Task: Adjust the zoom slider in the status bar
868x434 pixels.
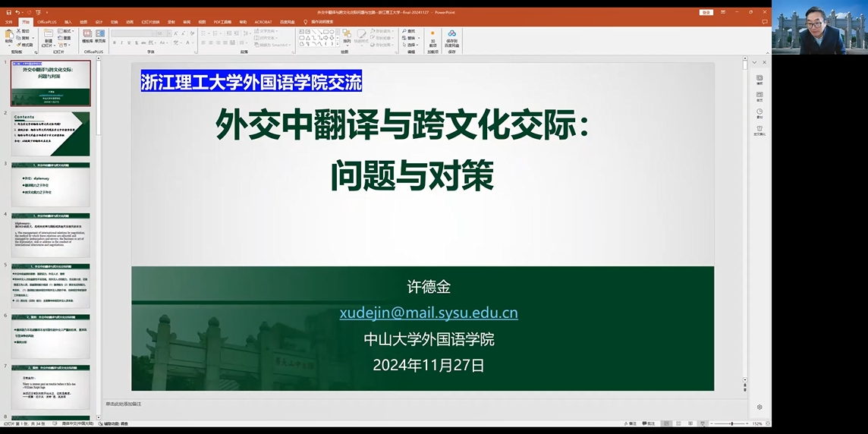Action: point(731,423)
